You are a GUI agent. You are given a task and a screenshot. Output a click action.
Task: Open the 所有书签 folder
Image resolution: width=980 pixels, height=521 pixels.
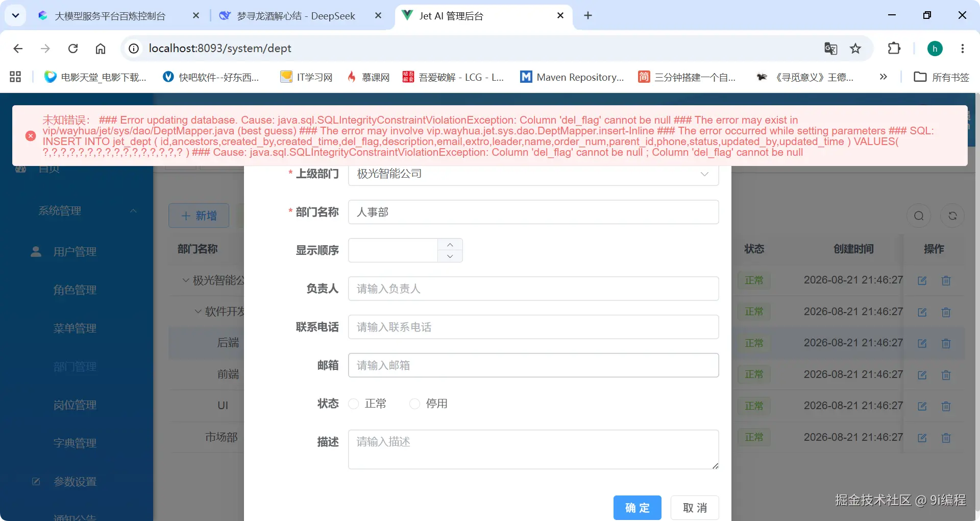pyautogui.click(x=942, y=77)
